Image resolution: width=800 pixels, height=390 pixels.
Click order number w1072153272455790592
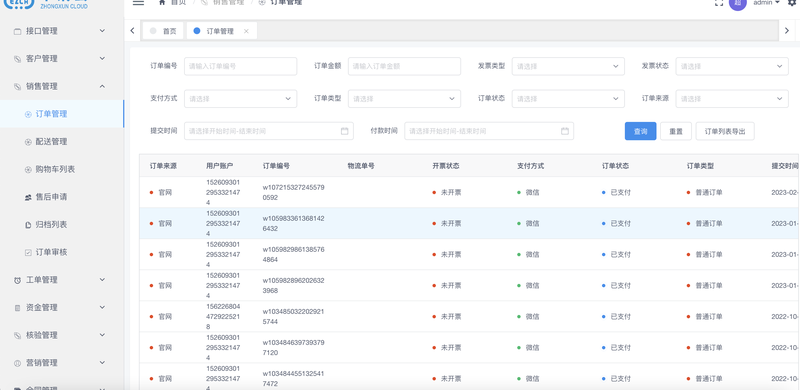coord(293,192)
